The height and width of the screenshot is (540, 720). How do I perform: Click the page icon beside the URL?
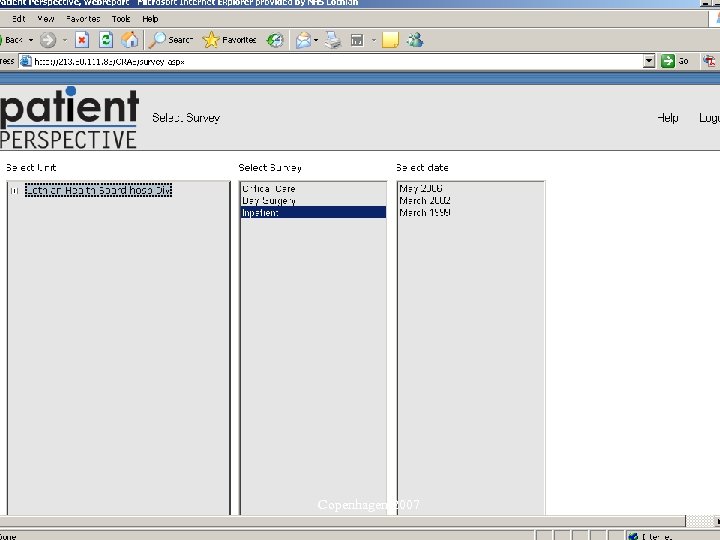click(x=26, y=61)
